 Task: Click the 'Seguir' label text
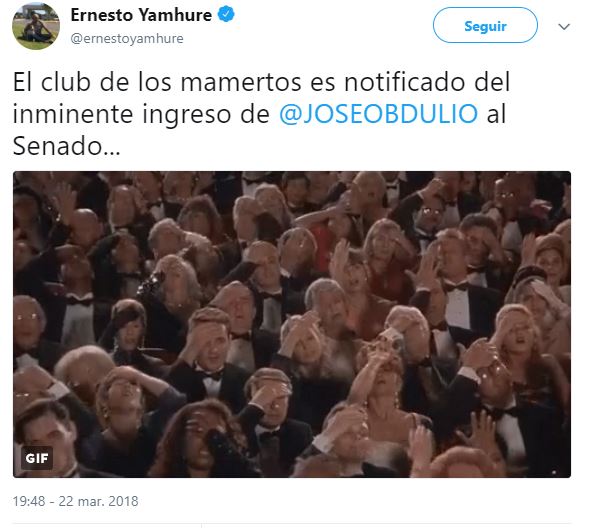[x=485, y=26]
